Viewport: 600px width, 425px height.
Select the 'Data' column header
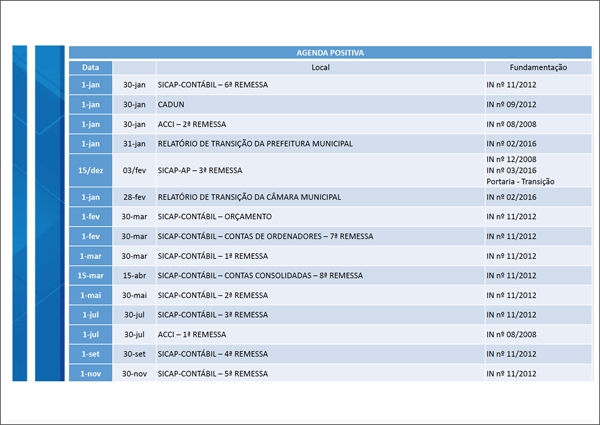(90, 67)
